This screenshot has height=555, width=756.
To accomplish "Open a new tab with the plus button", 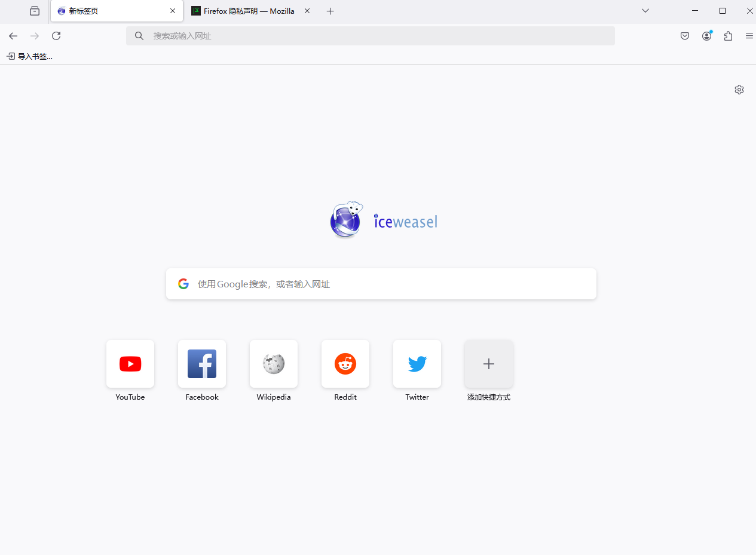I will [330, 11].
